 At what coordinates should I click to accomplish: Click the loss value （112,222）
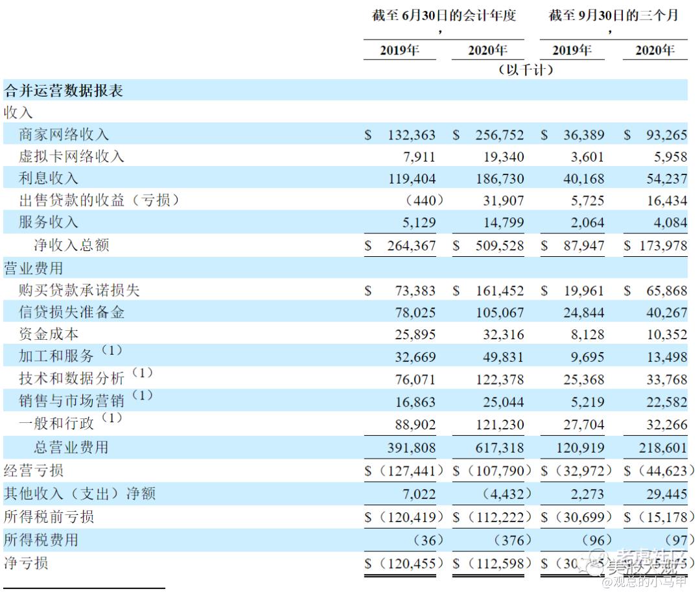point(500,517)
